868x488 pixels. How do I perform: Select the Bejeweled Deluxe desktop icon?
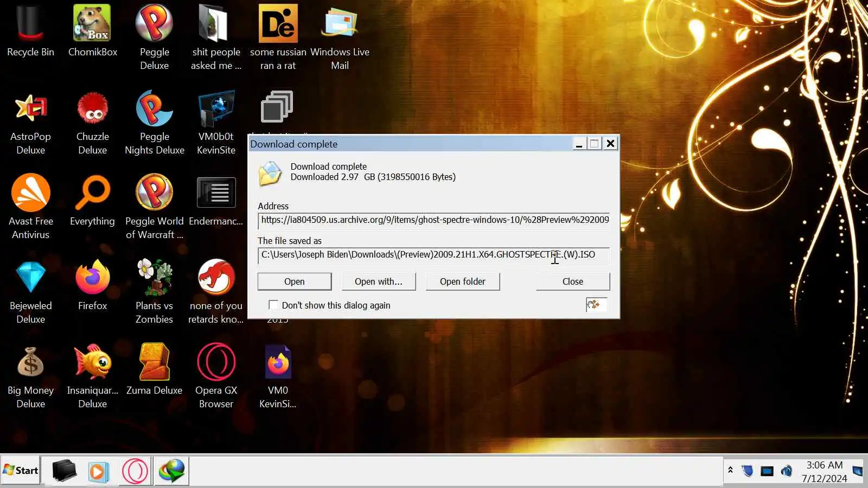30,291
